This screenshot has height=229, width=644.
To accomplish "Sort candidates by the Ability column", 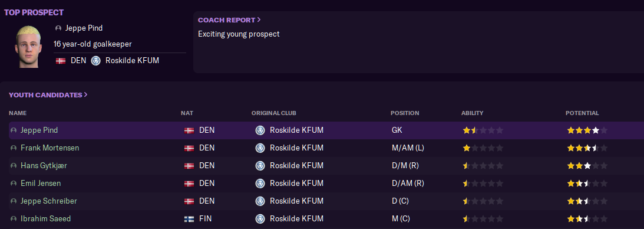I will coord(473,113).
